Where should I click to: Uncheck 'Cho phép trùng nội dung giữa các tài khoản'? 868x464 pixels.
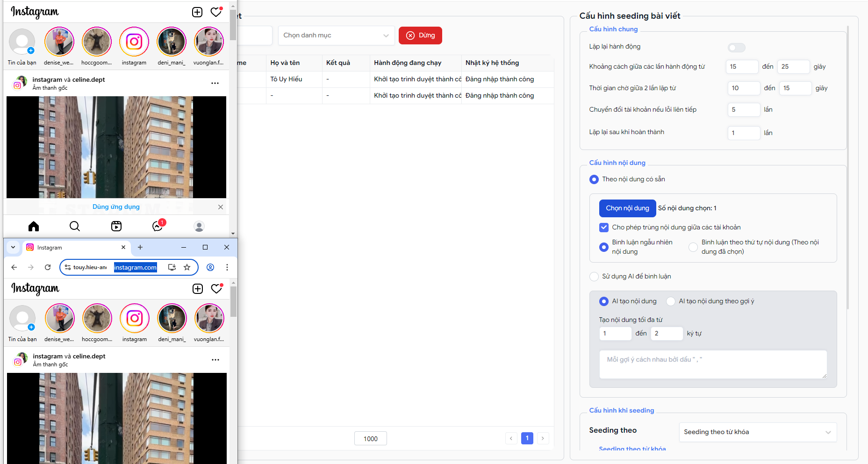click(x=603, y=228)
